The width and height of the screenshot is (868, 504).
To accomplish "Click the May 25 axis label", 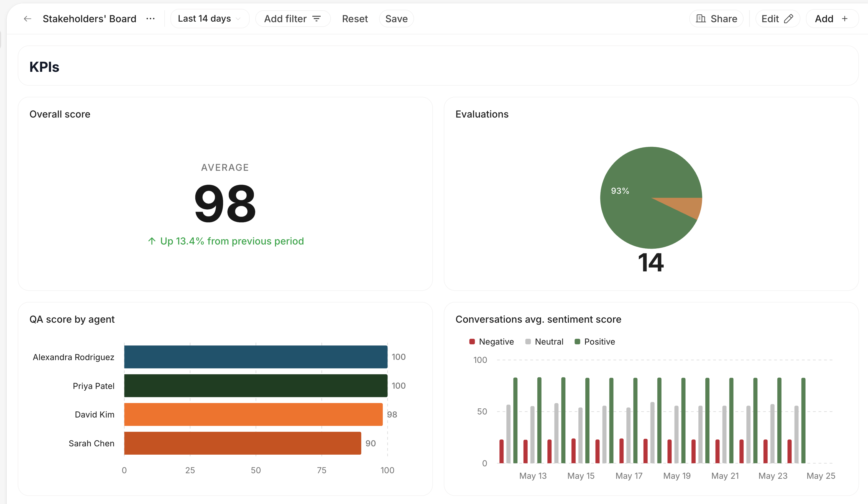I will click(x=821, y=476).
